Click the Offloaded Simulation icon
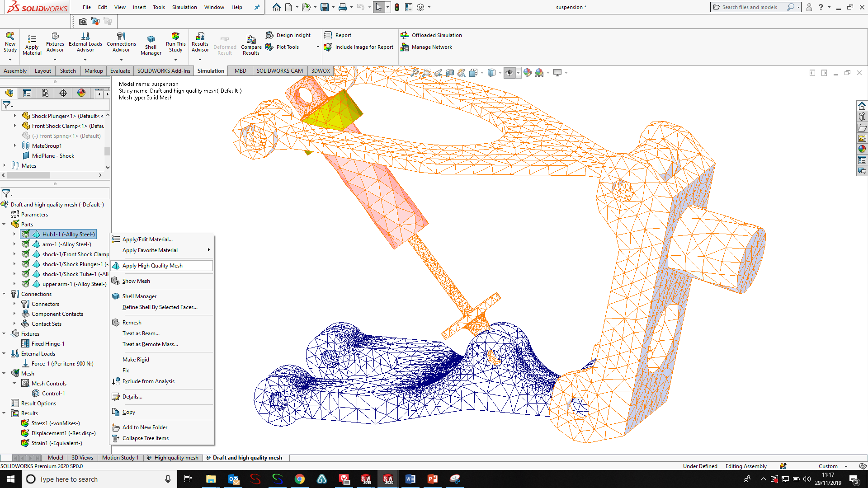Image resolution: width=868 pixels, height=488 pixels. tap(405, 35)
